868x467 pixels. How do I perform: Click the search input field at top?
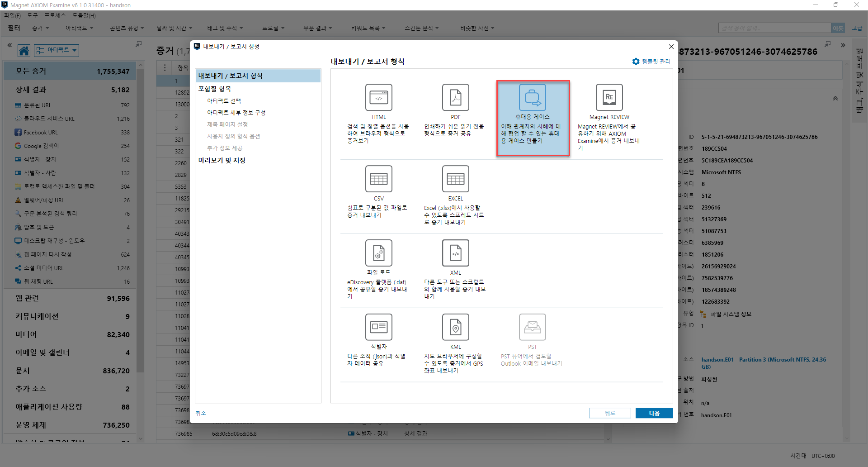774,28
